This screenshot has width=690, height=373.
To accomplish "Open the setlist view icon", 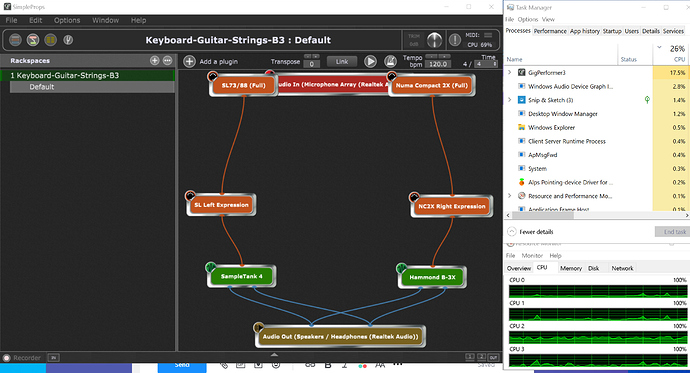I will [51, 40].
